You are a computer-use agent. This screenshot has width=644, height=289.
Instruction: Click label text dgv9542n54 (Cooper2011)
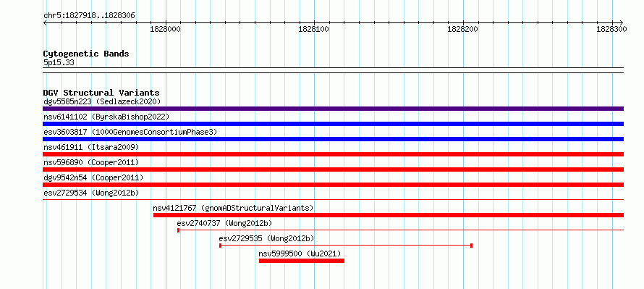(93, 177)
